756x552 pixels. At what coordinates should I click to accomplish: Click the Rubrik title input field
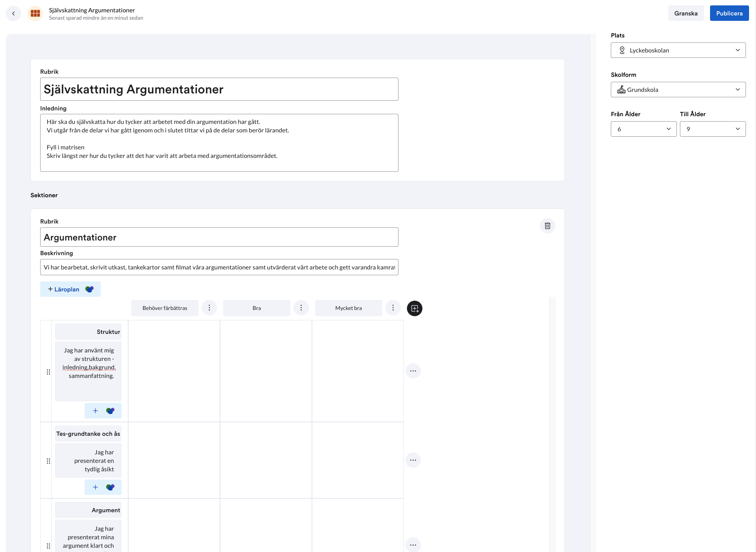pos(219,89)
